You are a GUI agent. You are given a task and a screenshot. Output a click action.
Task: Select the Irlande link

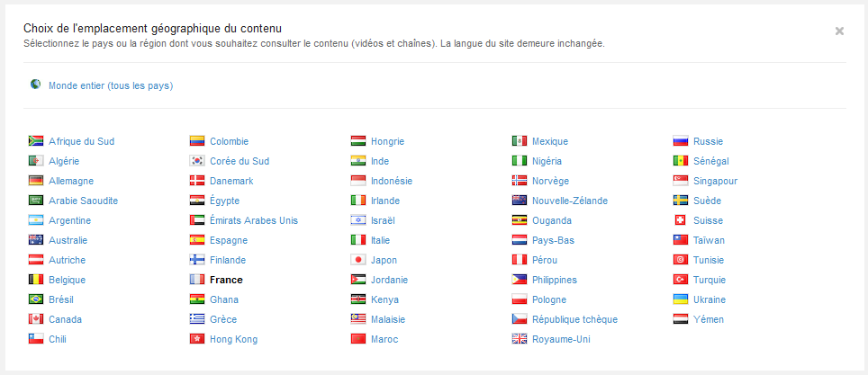385,201
